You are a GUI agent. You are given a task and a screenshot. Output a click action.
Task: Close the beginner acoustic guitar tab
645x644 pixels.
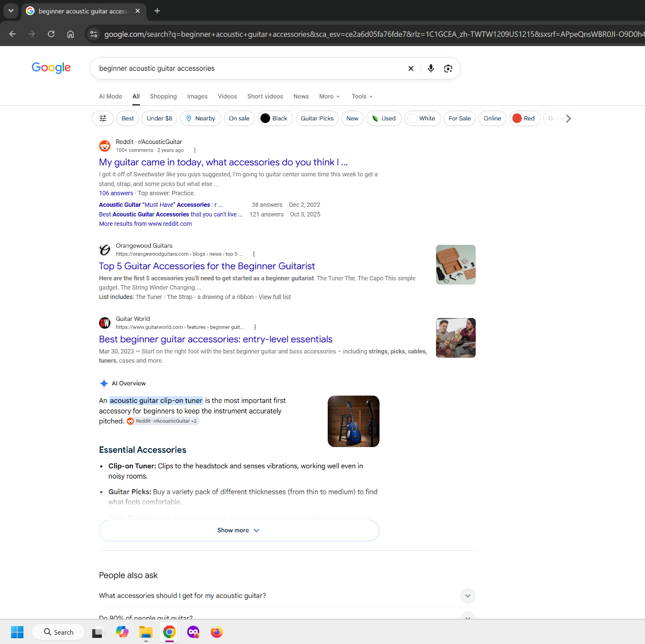click(x=138, y=11)
